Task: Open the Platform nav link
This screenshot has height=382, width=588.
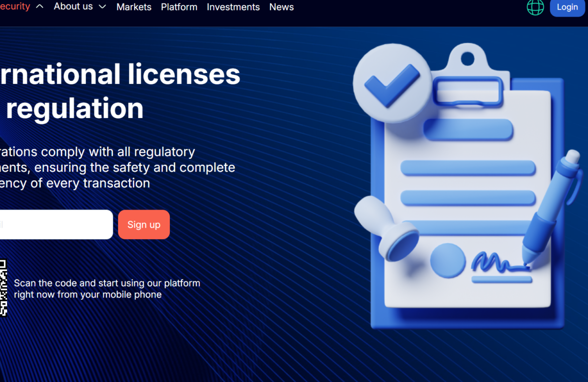Action: [179, 7]
